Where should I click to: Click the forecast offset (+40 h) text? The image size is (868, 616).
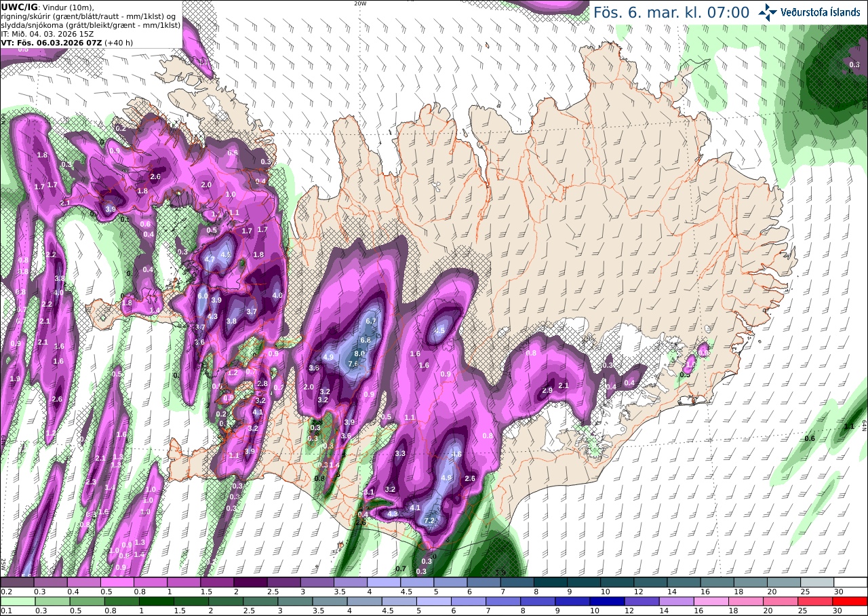(118, 43)
